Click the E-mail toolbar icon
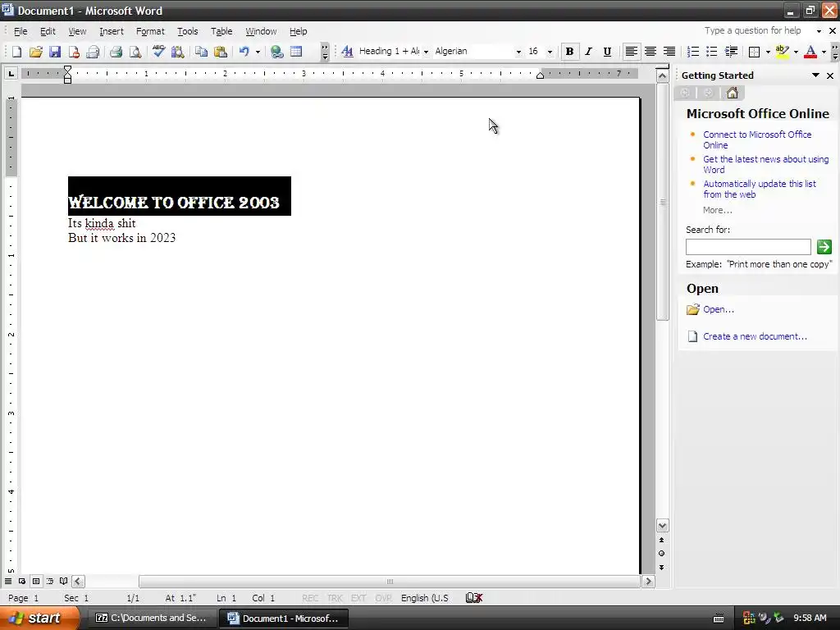The image size is (840, 630). (x=93, y=52)
